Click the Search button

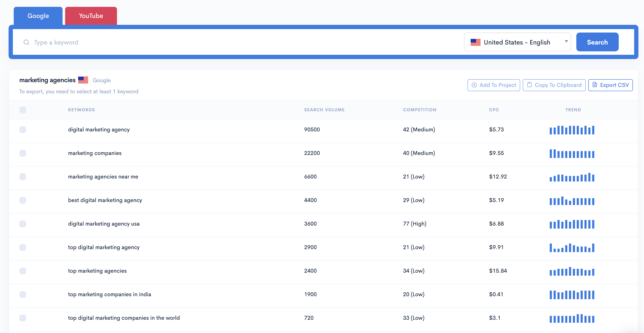(x=597, y=42)
